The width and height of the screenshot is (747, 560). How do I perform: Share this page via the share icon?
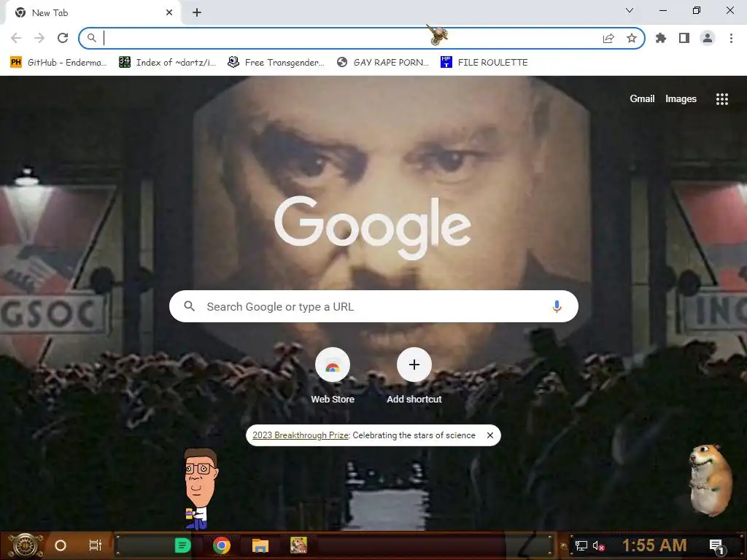pyautogui.click(x=608, y=38)
